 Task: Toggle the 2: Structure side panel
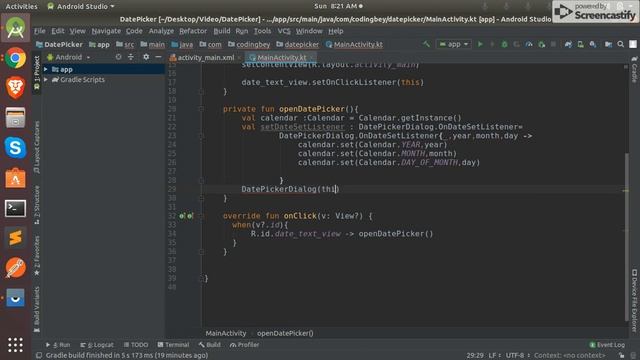coord(37,204)
